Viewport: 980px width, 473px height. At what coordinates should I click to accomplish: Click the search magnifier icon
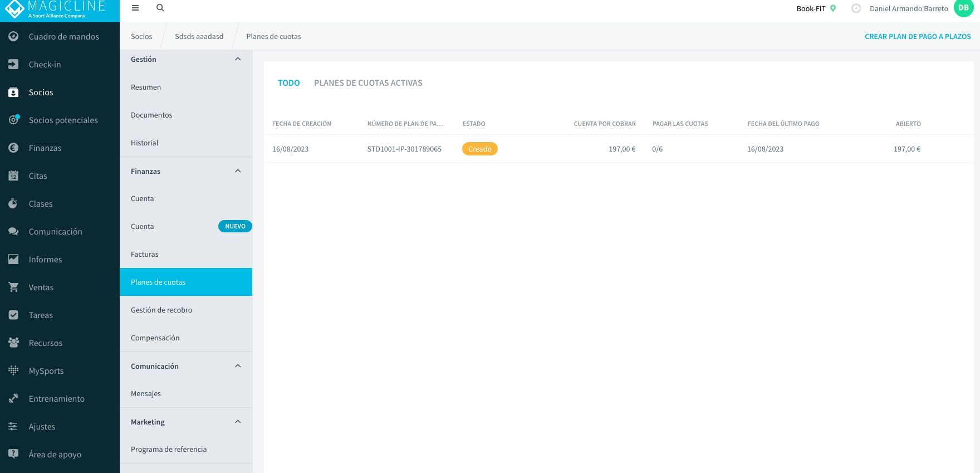[160, 8]
